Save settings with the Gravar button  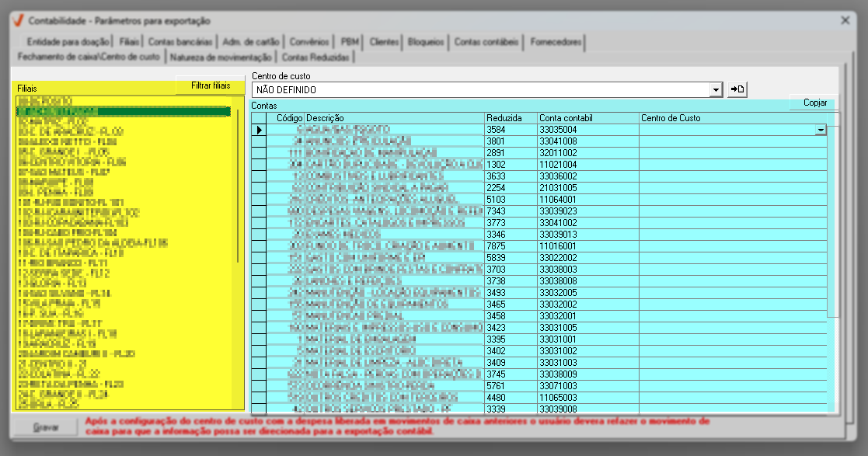coord(45,427)
